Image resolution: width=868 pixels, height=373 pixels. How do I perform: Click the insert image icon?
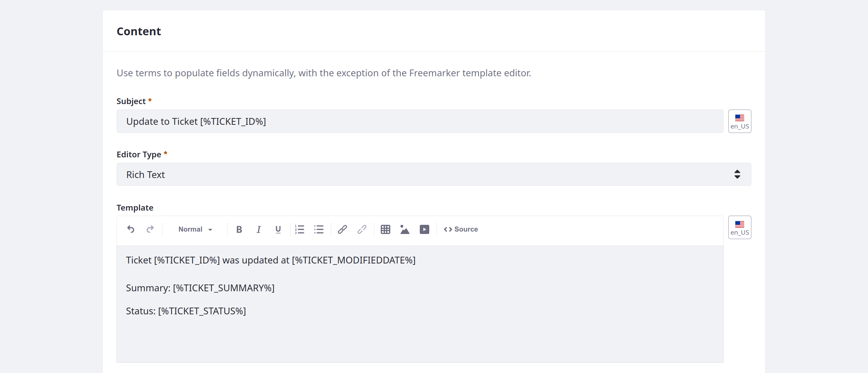coord(405,229)
